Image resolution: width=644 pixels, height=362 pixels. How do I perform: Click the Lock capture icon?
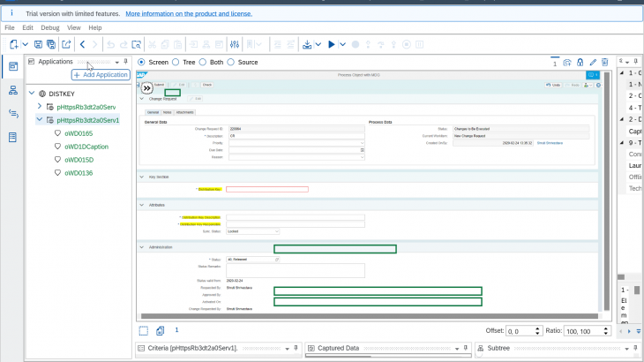click(580, 63)
